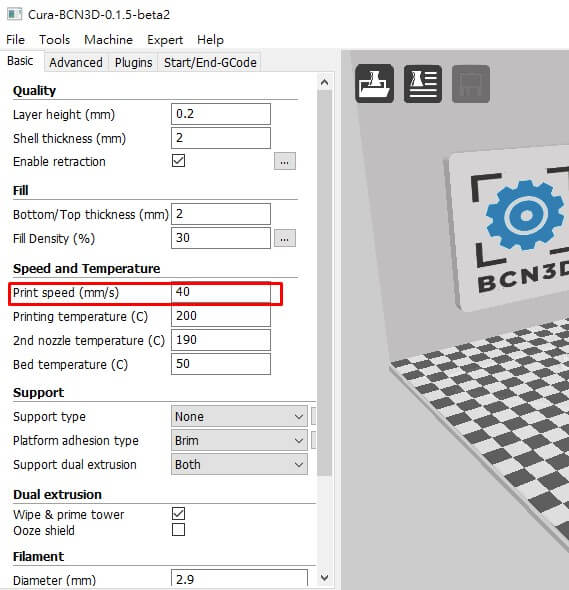Expand the Support type dropdown
This screenshot has height=590, width=569.
(239, 416)
